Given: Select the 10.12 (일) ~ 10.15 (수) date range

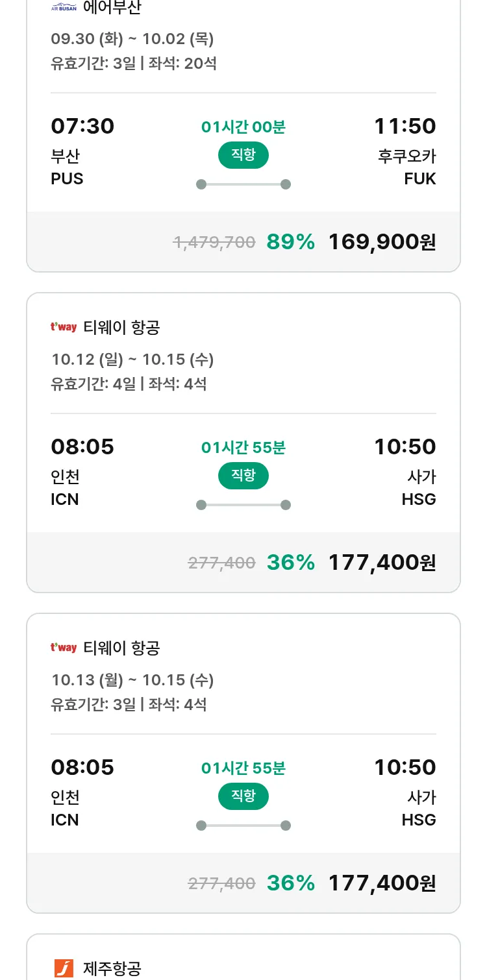Looking at the screenshot, I should click(132, 360).
